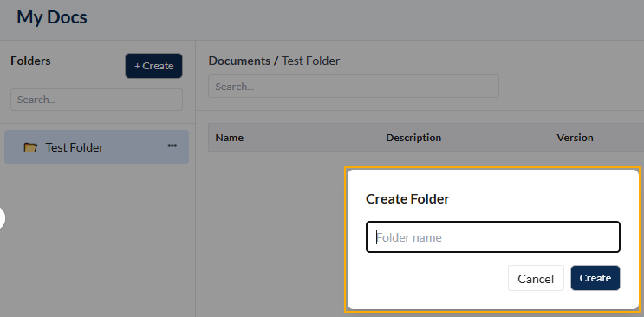Click the Version column header
Screen dimensions: 644x317
[x=575, y=138]
